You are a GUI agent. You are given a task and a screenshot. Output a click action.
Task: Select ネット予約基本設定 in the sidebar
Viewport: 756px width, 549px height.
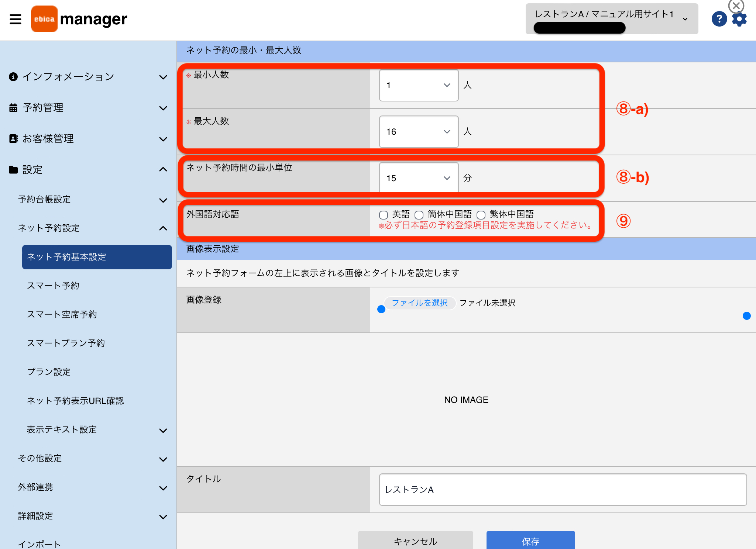click(x=97, y=257)
